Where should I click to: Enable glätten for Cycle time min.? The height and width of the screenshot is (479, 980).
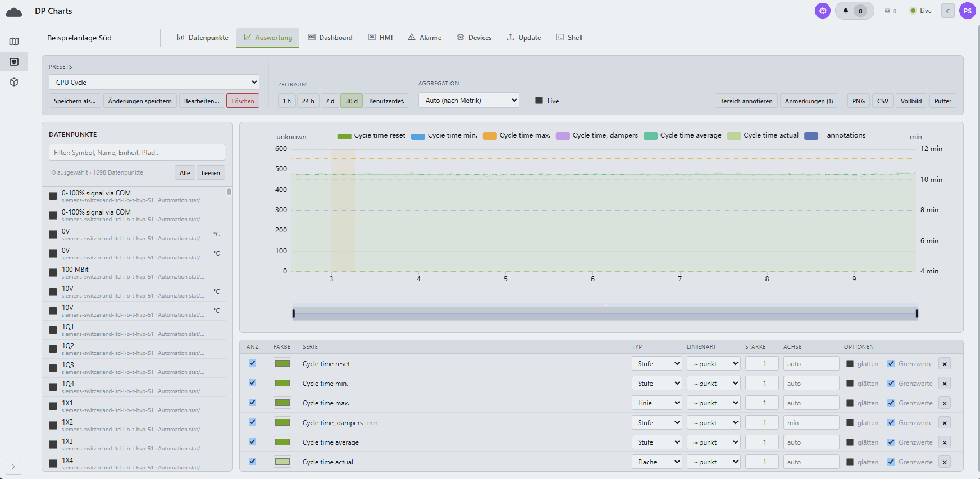click(x=850, y=384)
